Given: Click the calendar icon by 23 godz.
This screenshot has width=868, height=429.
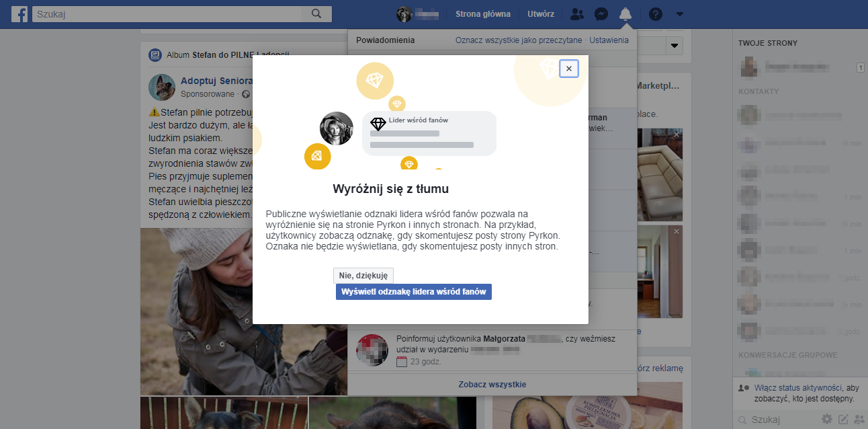Looking at the screenshot, I should (x=402, y=362).
